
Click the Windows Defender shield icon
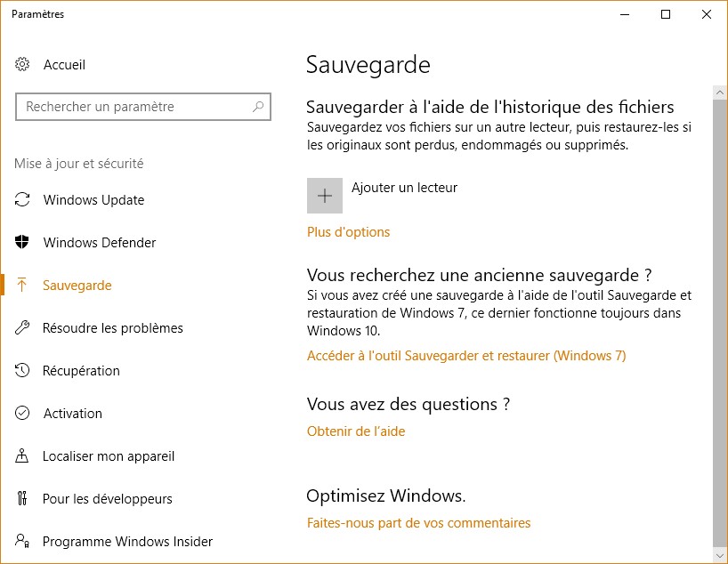coord(23,243)
